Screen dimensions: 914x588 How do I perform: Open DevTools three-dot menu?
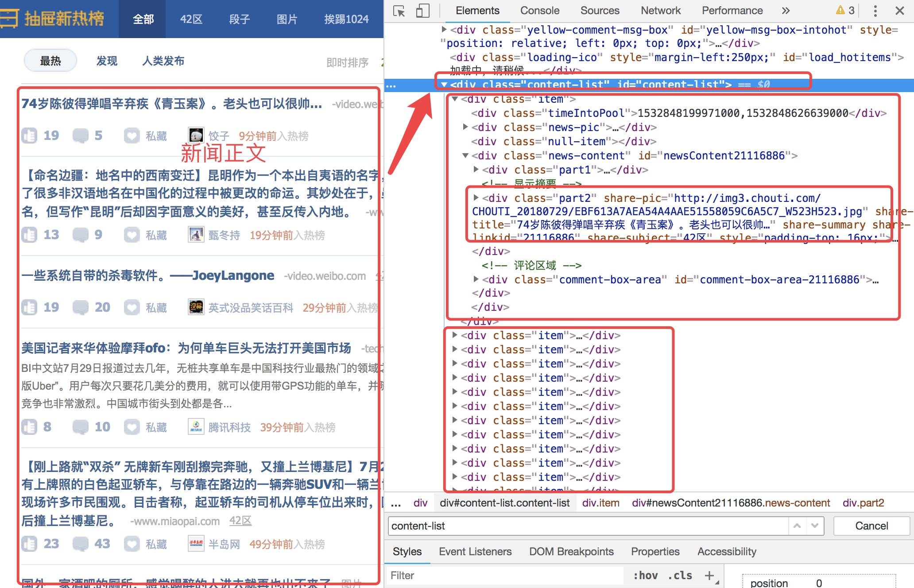point(875,11)
